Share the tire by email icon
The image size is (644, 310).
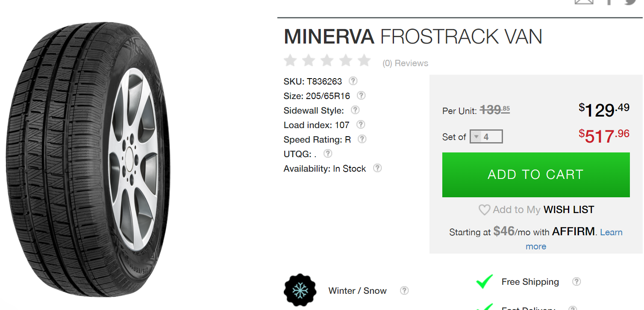[x=584, y=2]
